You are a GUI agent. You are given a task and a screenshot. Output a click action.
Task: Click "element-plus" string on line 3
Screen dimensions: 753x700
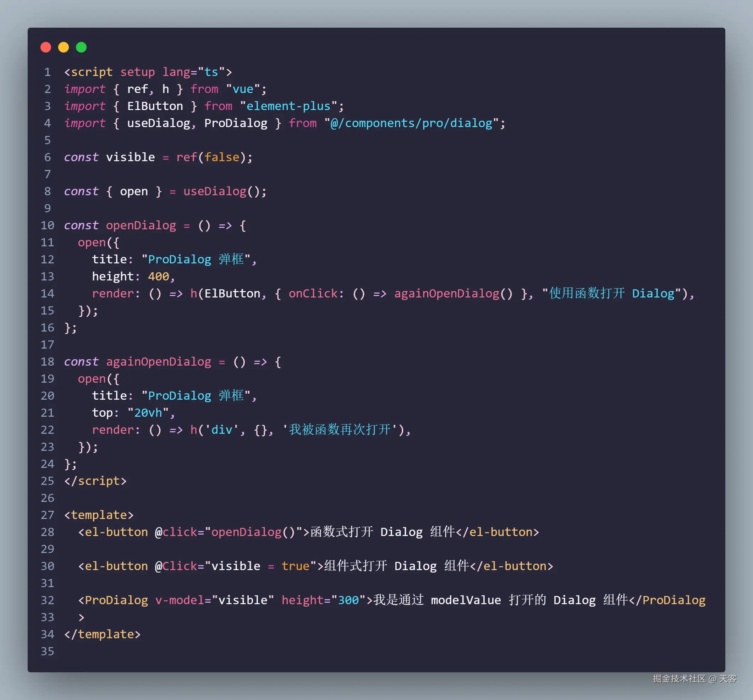tap(288, 106)
